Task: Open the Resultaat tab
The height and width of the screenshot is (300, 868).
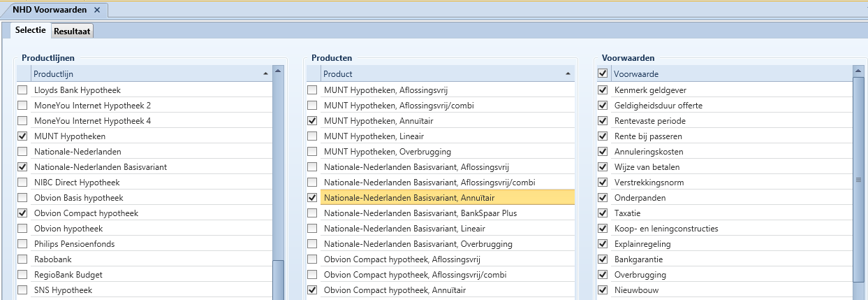Action: click(73, 31)
